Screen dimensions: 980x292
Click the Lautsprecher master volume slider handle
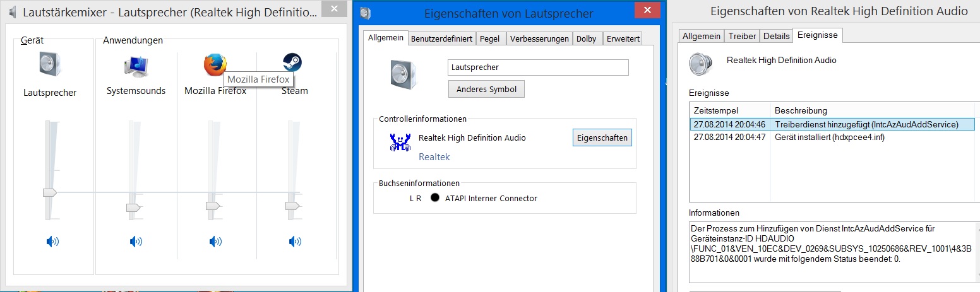[x=50, y=192]
